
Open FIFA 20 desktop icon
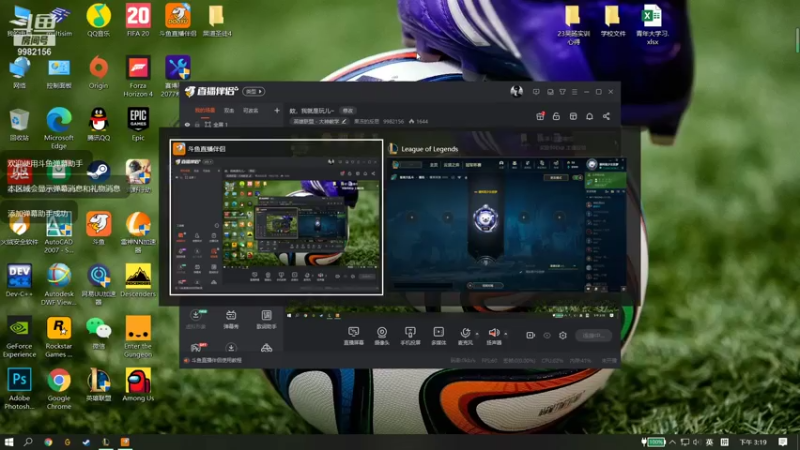(138, 20)
